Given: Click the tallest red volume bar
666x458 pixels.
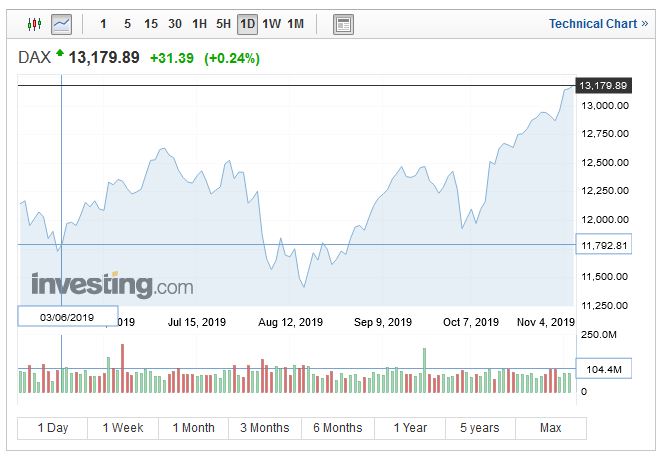Looking at the screenshot, I should (x=123, y=368).
